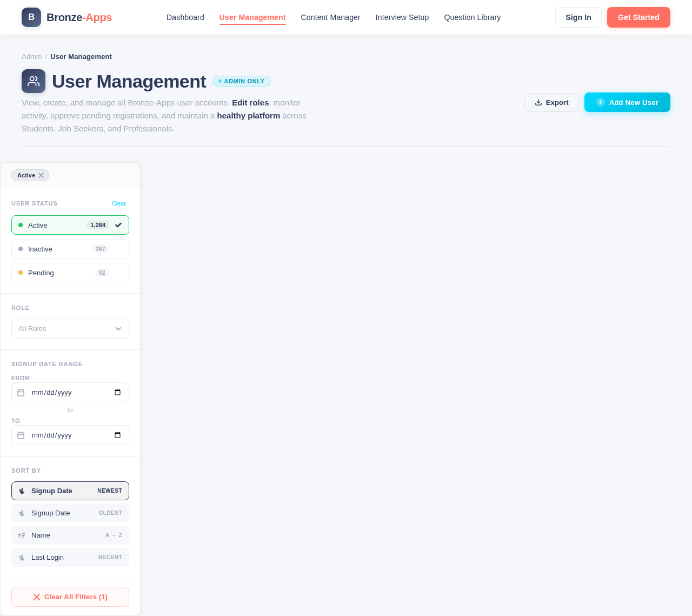Enable the Pending status filter
This screenshot has height=616, width=692.
pyautogui.click(x=70, y=273)
